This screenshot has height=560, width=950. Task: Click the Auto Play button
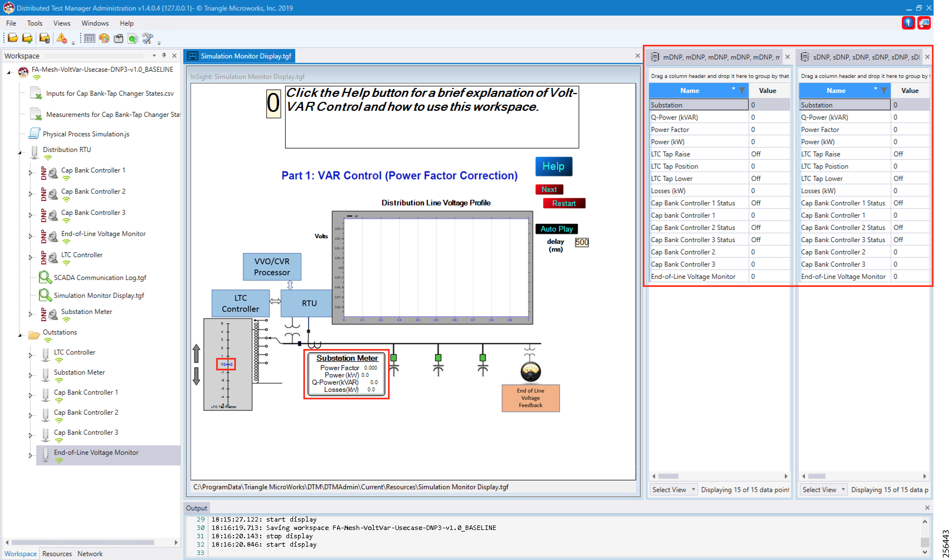pyautogui.click(x=556, y=229)
